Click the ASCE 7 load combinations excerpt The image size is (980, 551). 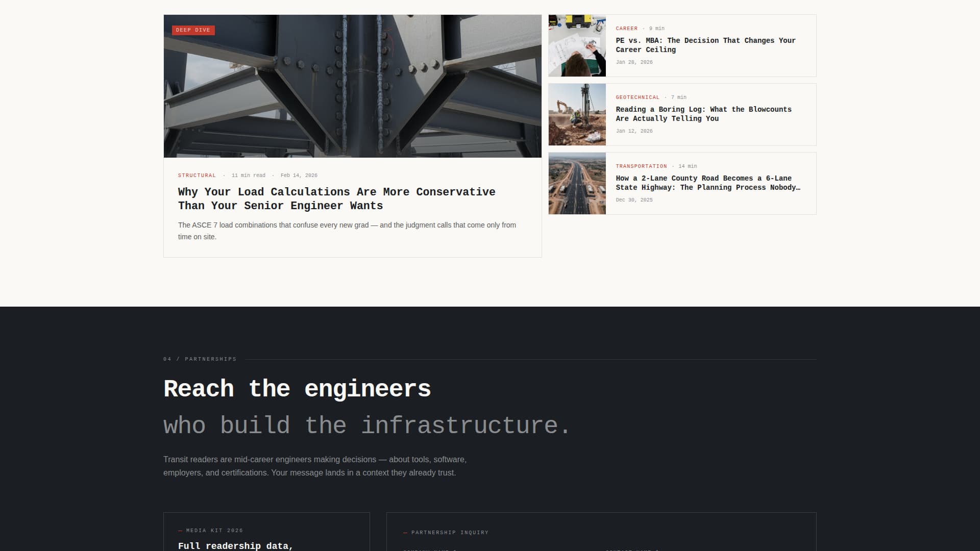pyautogui.click(x=347, y=231)
